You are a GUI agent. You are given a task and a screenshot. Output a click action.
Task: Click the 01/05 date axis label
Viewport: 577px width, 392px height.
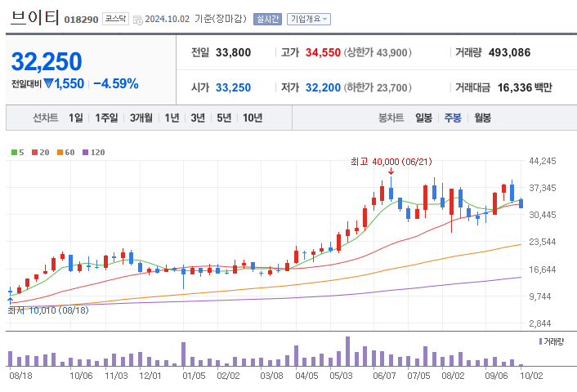tap(194, 376)
